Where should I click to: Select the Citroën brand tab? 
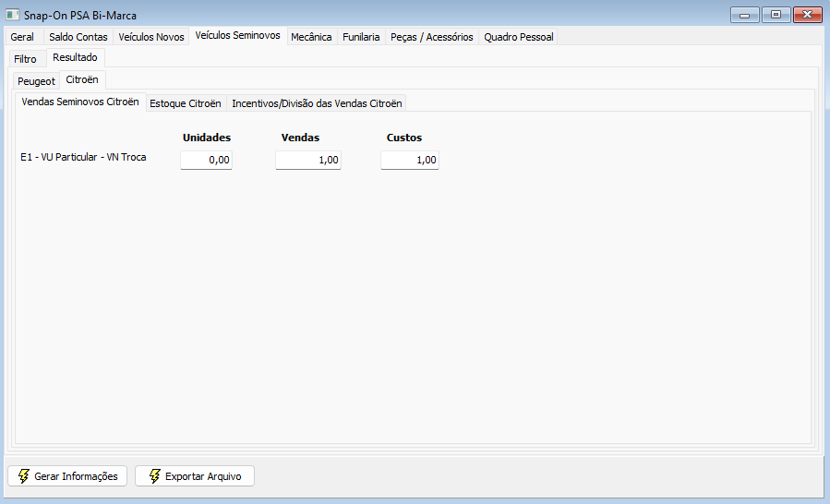82,80
